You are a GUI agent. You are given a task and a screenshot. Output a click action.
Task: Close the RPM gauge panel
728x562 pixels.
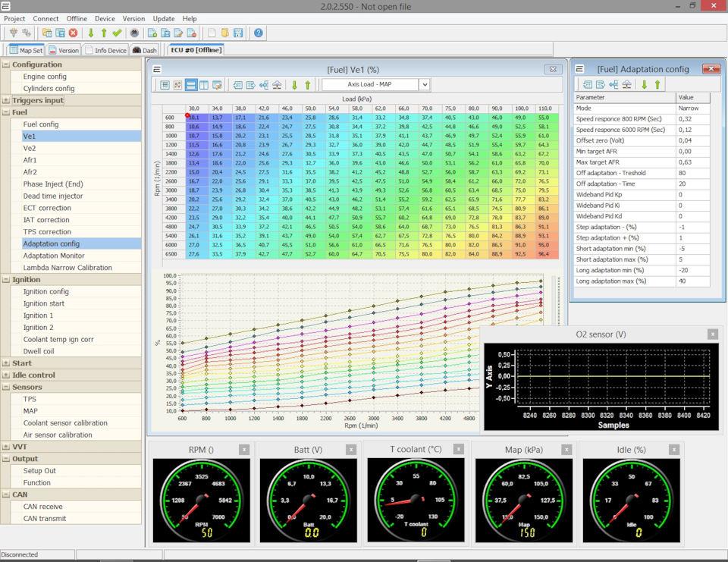244,450
